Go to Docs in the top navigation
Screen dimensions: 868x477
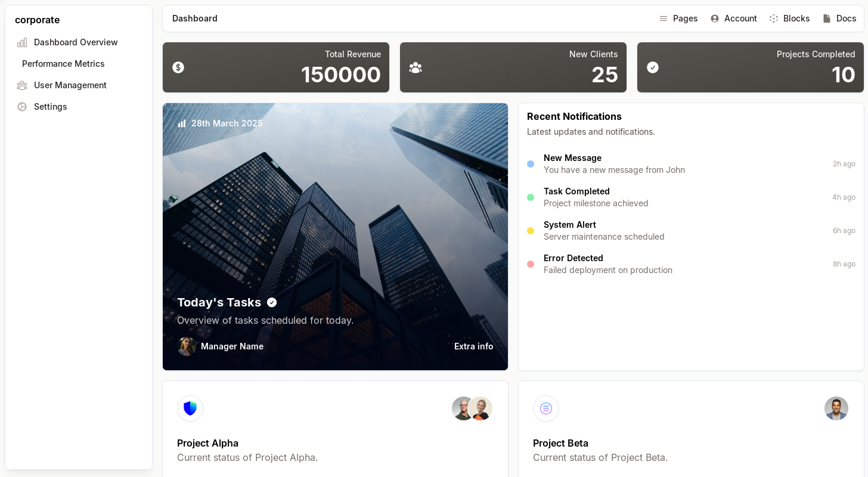(839, 18)
